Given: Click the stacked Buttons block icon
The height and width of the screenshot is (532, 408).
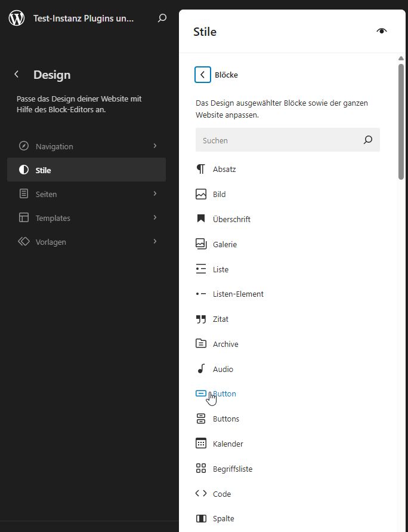Looking at the screenshot, I should pos(201,419).
